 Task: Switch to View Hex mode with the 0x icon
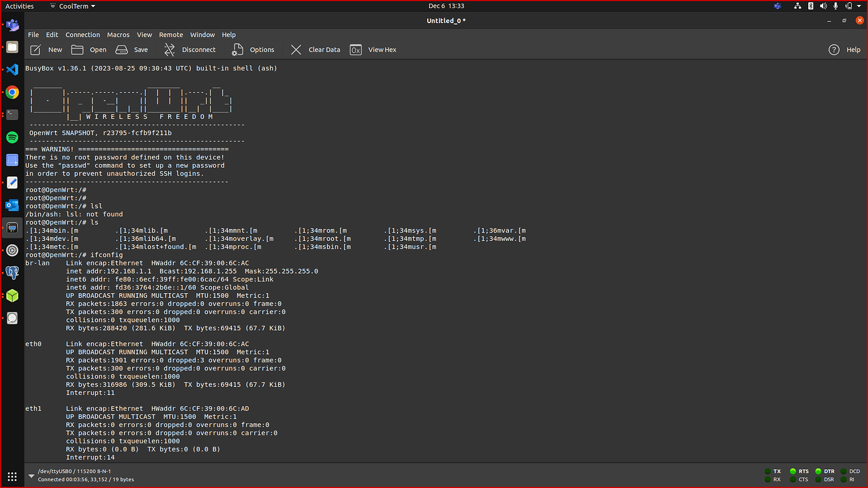pyautogui.click(x=355, y=49)
